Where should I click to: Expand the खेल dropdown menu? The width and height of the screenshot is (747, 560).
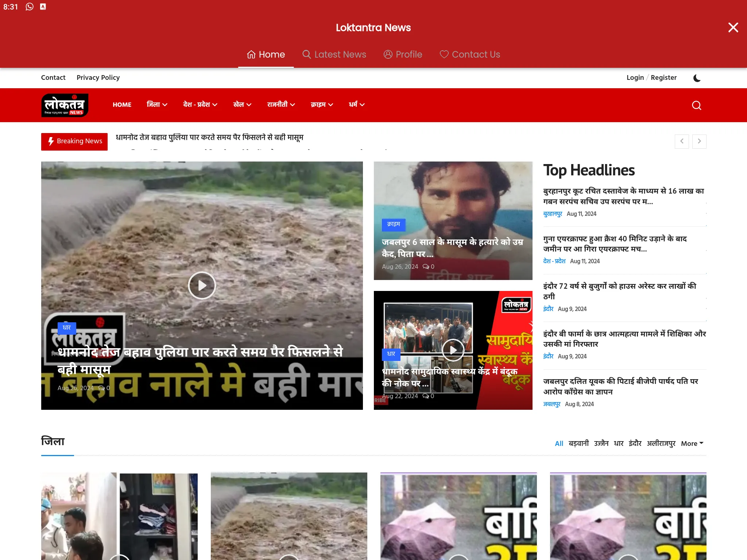242,105
